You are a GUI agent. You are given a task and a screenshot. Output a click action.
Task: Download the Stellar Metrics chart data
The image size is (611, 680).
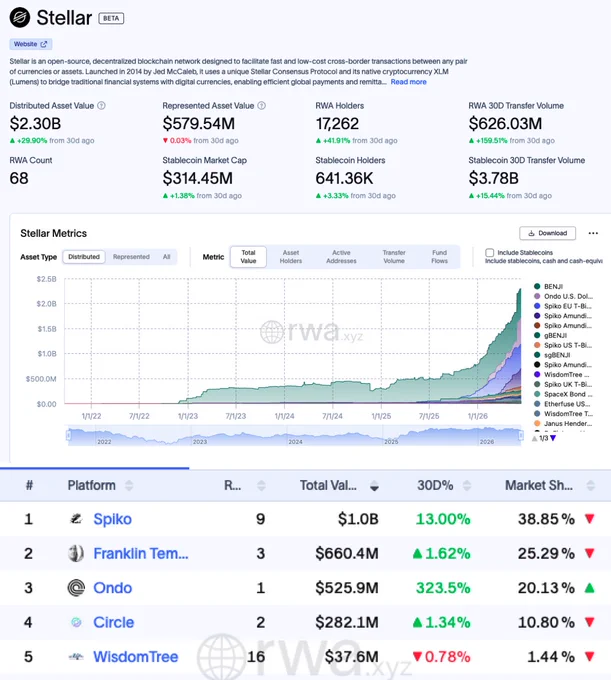(x=547, y=233)
